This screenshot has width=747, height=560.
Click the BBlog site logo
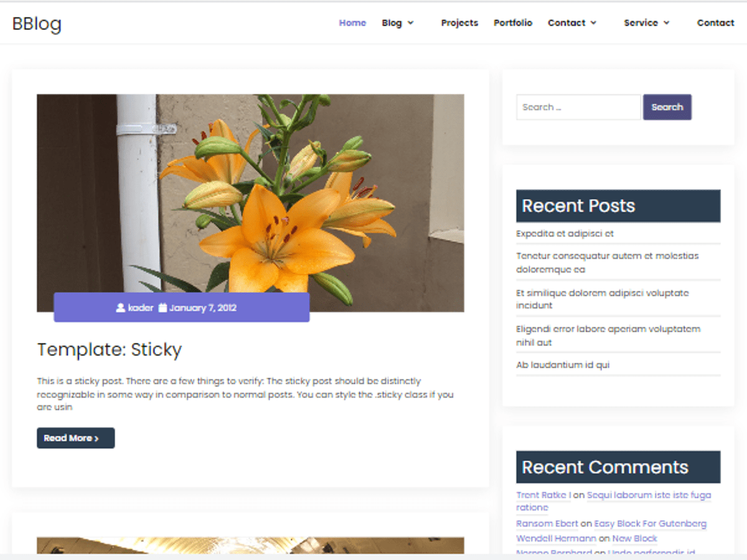37,24
